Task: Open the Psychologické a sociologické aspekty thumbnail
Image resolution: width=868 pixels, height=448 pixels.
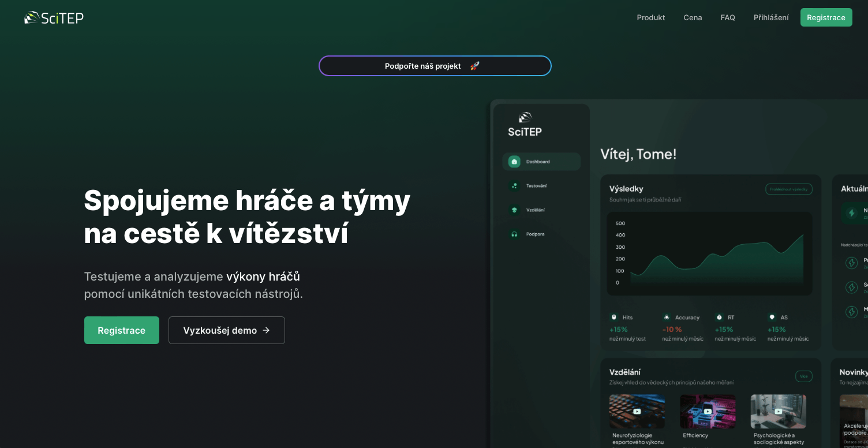Action: coord(778,411)
